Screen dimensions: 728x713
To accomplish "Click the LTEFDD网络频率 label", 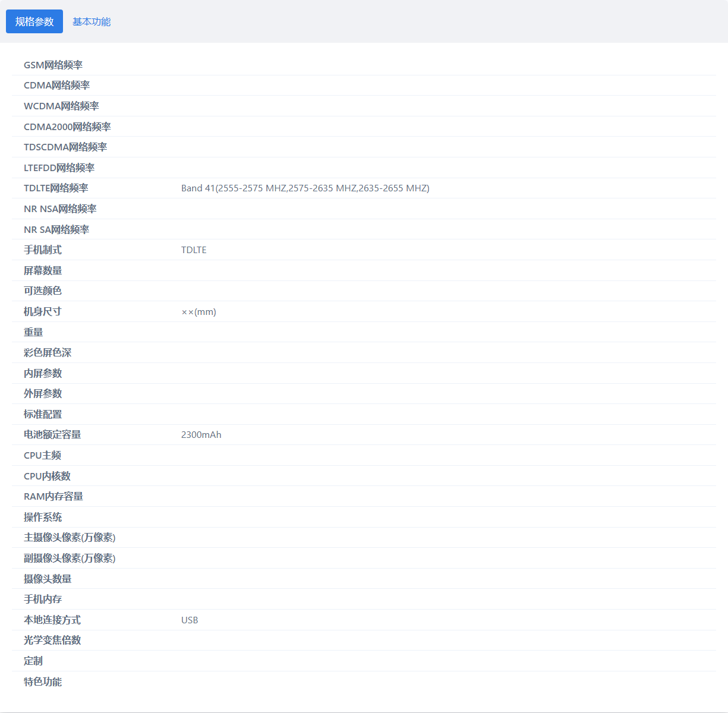I will (59, 168).
